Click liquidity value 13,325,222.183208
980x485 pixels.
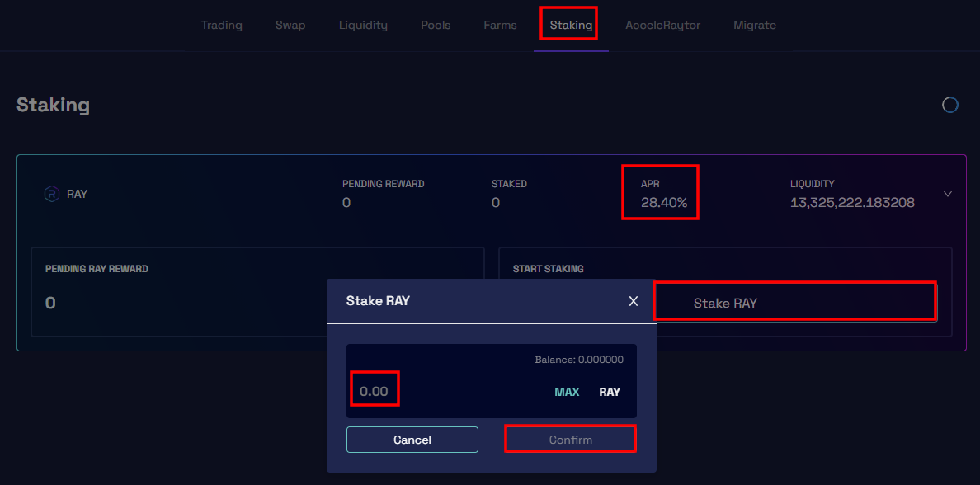(x=852, y=203)
